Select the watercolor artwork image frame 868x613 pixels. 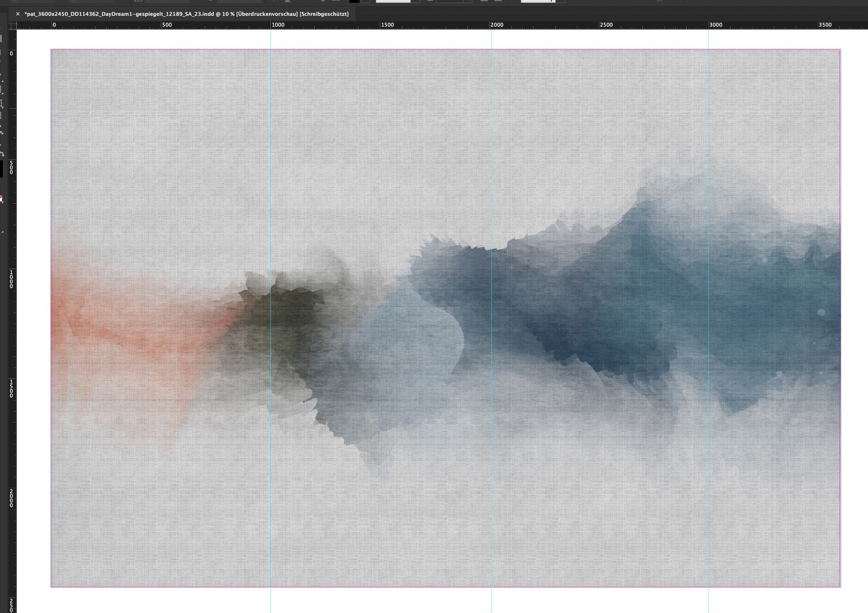pyautogui.click(x=445, y=318)
